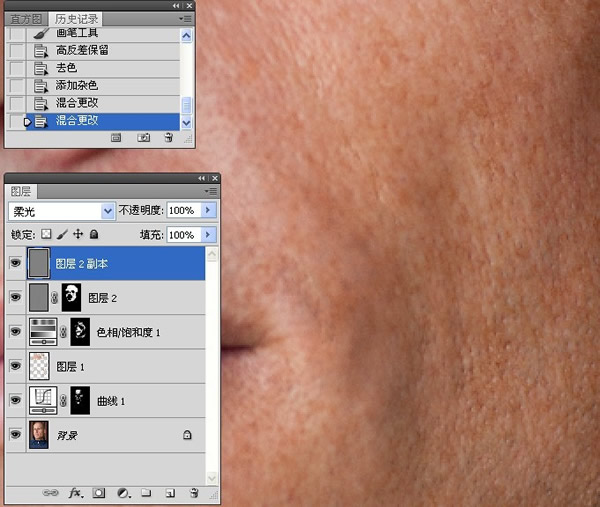This screenshot has width=600, height=507.
Task: Open the 不透明度 opacity slider arrow
Action: [x=208, y=211]
